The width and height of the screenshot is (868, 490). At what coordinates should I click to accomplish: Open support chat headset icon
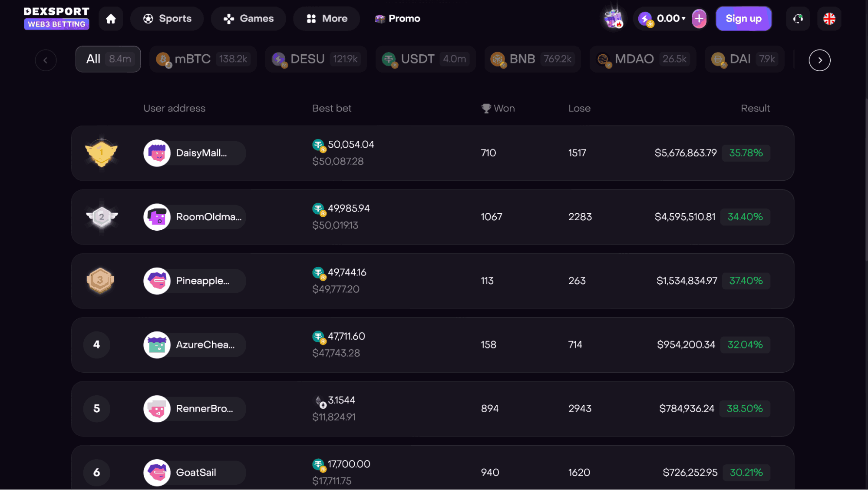pos(798,19)
